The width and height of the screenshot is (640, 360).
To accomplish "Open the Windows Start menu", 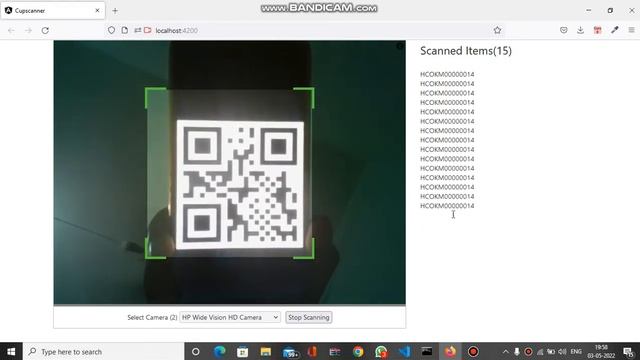I will (11, 351).
